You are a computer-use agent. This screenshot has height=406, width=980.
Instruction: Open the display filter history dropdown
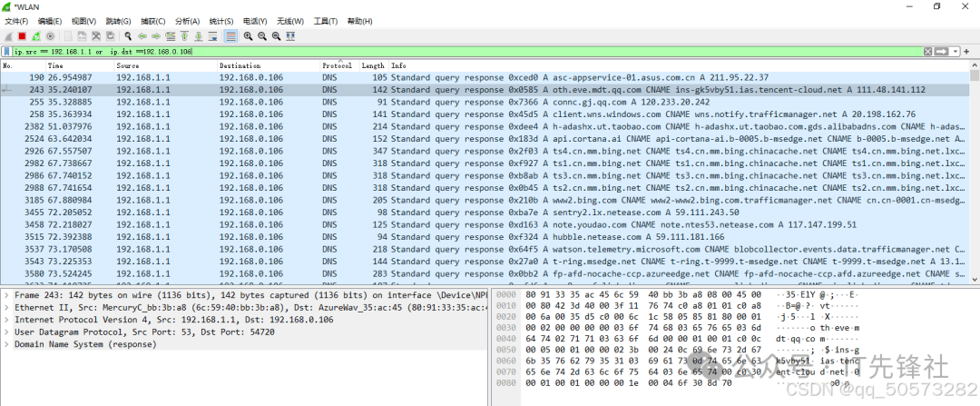pyautogui.click(x=955, y=52)
